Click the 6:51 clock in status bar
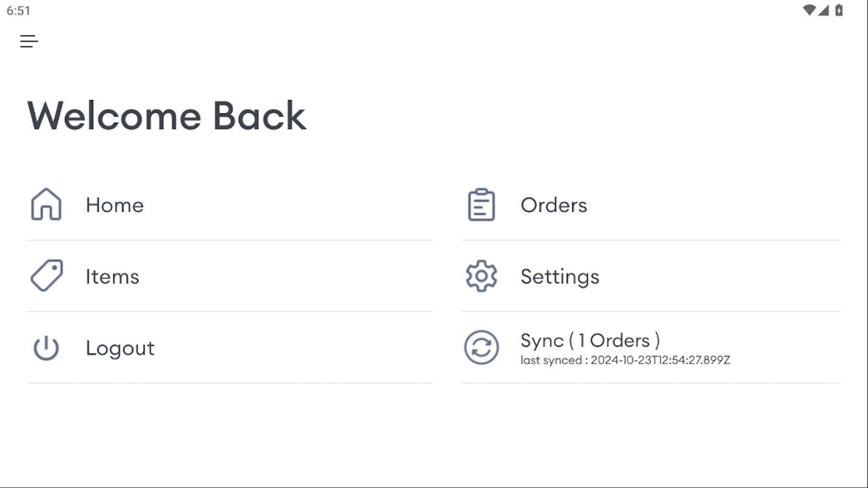 [18, 10]
